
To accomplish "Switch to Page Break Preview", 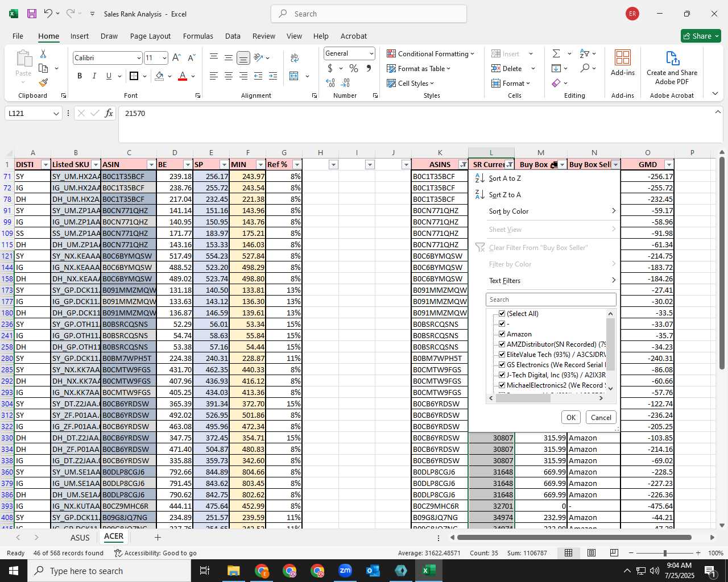I will click(x=614, y=553).
